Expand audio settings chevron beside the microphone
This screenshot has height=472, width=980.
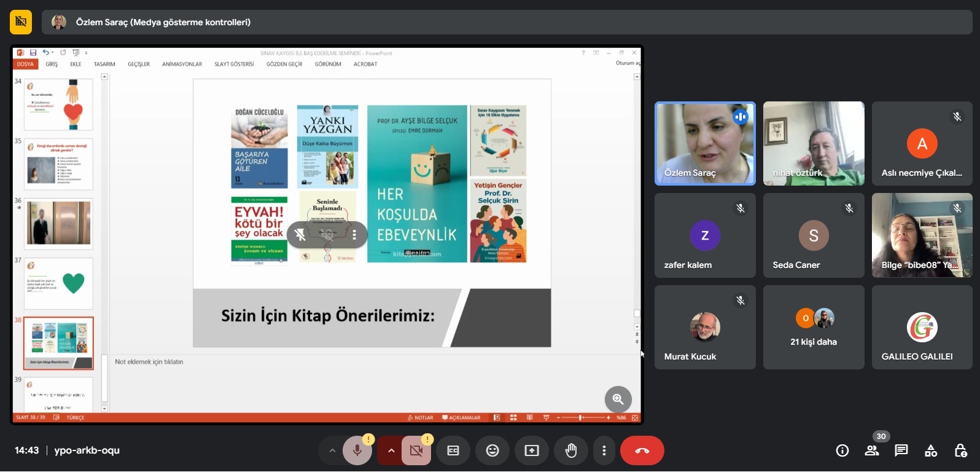point(332,450)
